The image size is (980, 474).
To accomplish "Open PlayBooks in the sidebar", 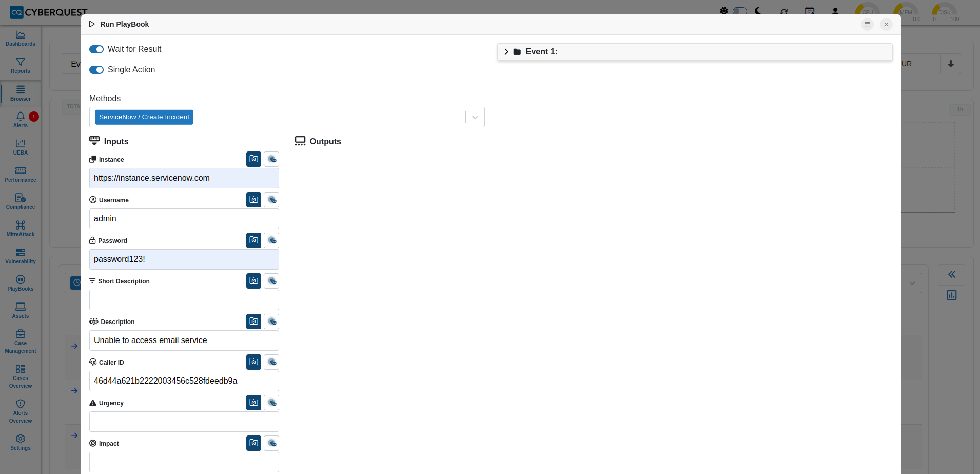I will click(x=21, y=283).
